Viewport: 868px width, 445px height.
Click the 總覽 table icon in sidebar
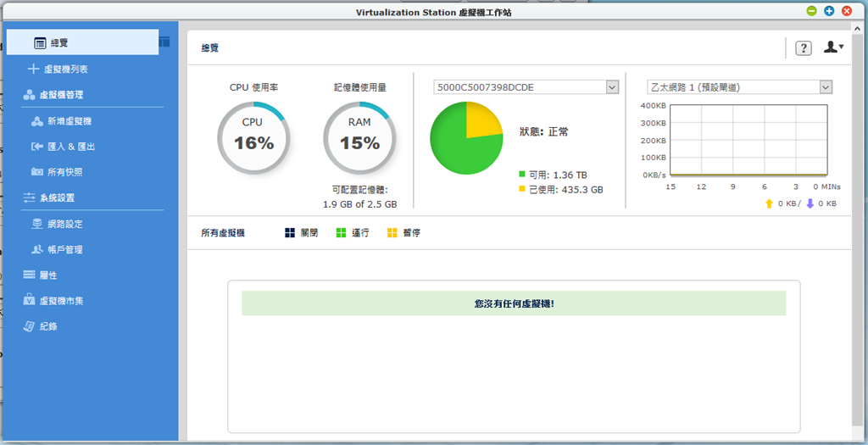point(40,43)
